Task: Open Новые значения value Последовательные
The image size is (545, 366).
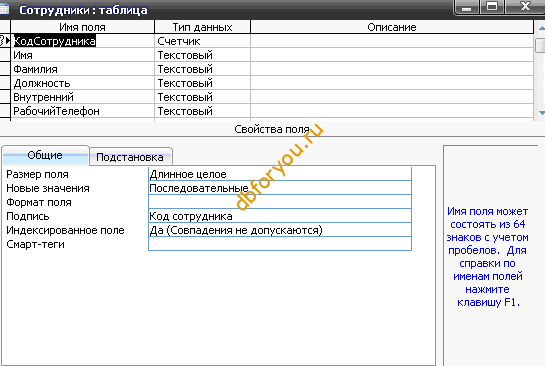Action: [x=280, y=188]
